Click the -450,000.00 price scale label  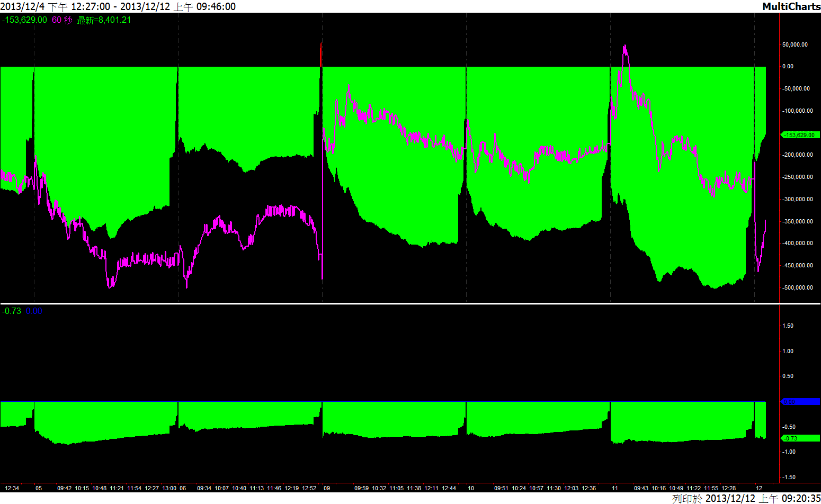(797, 265)
